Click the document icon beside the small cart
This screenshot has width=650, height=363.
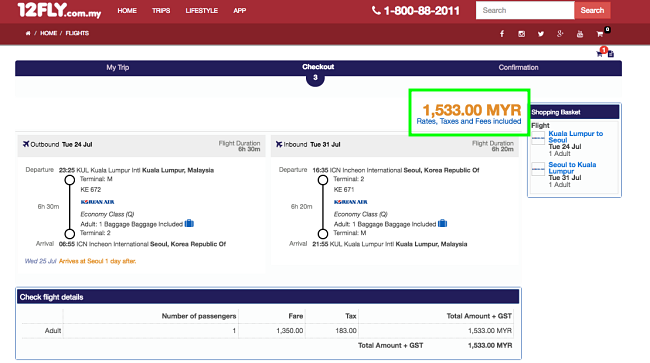[611, 54]
